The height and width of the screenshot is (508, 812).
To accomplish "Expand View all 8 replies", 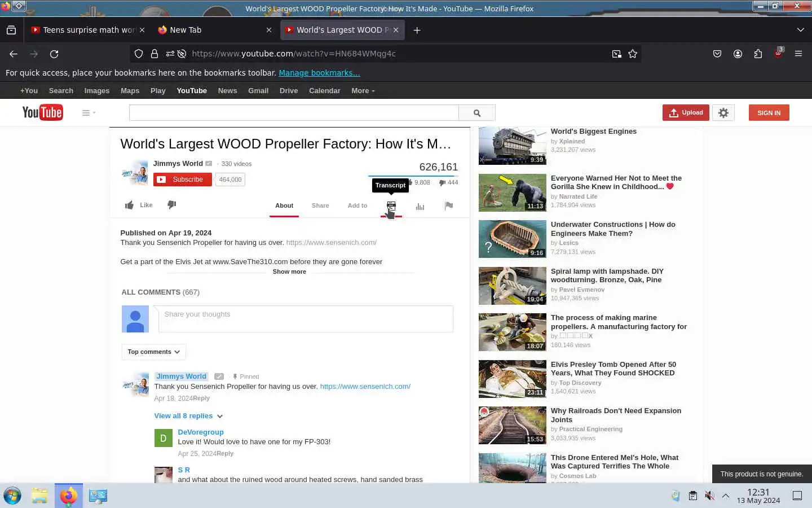I will [x=188, y=416].
